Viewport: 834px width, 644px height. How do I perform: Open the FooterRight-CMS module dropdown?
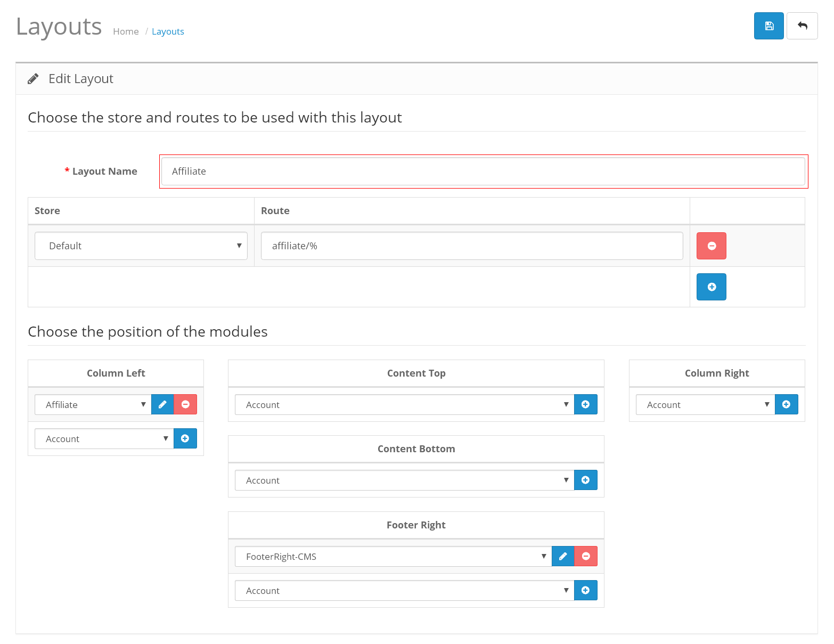pyautogui.click(x=393, y=557)
